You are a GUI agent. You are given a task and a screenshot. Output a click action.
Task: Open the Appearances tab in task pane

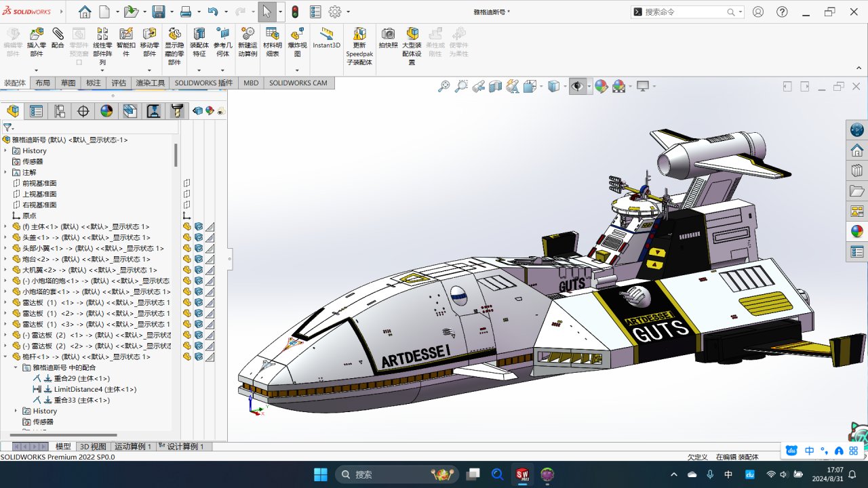click(x=857, y=231)
